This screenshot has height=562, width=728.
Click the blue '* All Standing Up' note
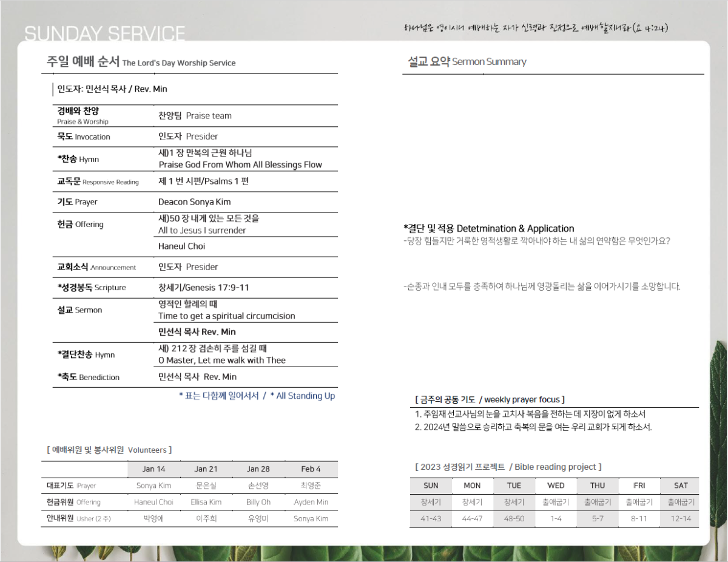tap(302, 396)
